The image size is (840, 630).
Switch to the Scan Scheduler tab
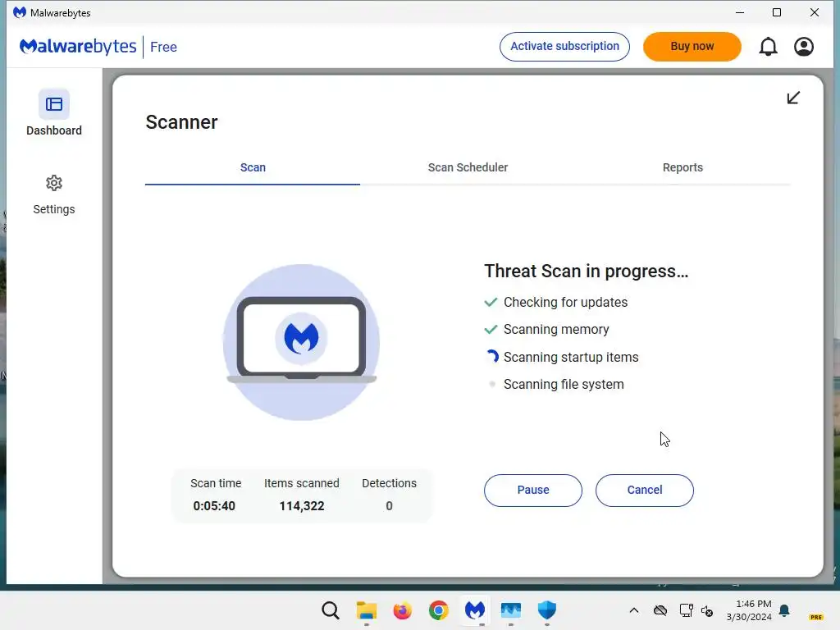[x=468, y=167]
